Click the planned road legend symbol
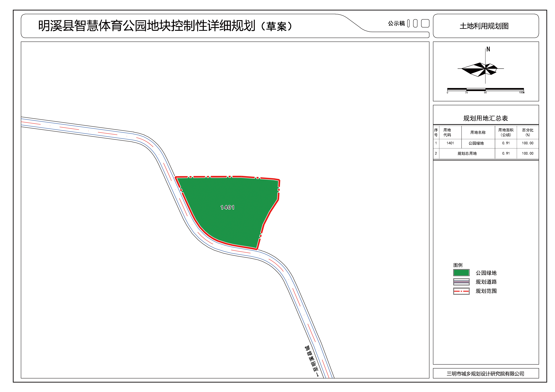555x392 pixels. (461, 282)
